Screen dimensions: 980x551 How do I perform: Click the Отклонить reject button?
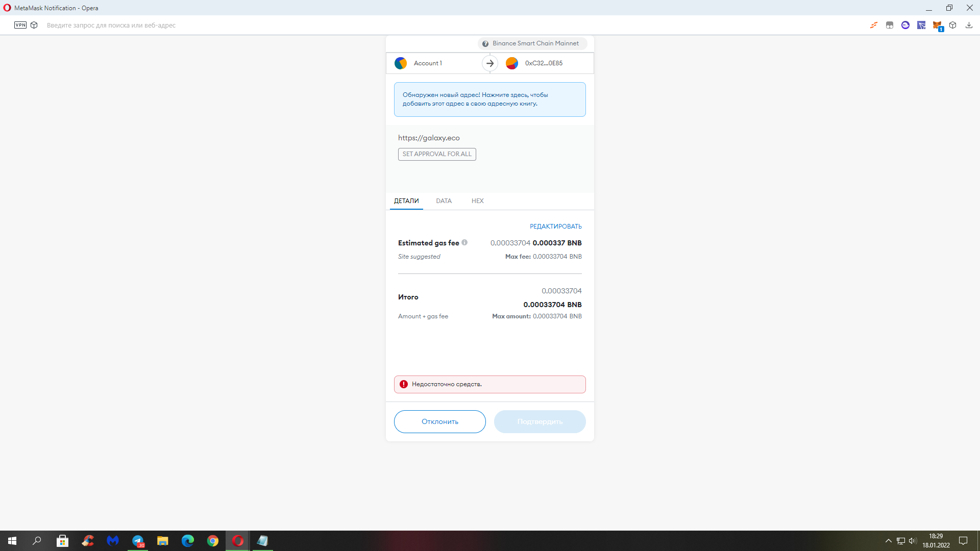pos(440,422)
